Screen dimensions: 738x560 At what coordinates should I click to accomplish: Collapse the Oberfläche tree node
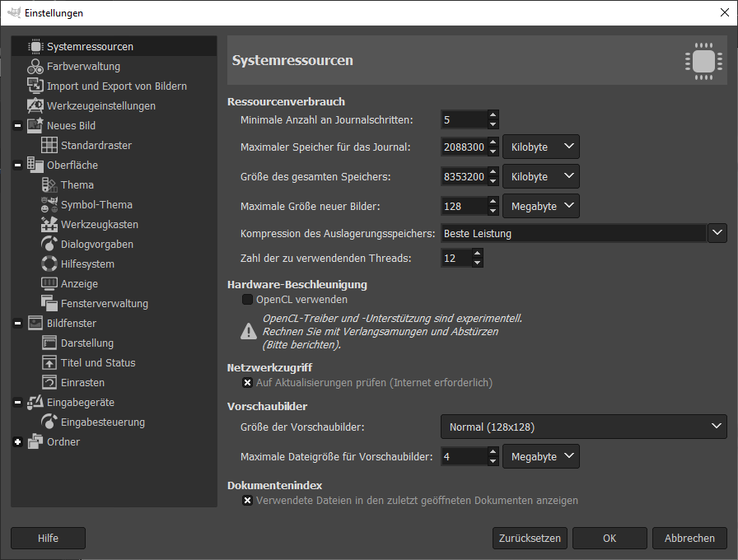[x=18, y=166]
